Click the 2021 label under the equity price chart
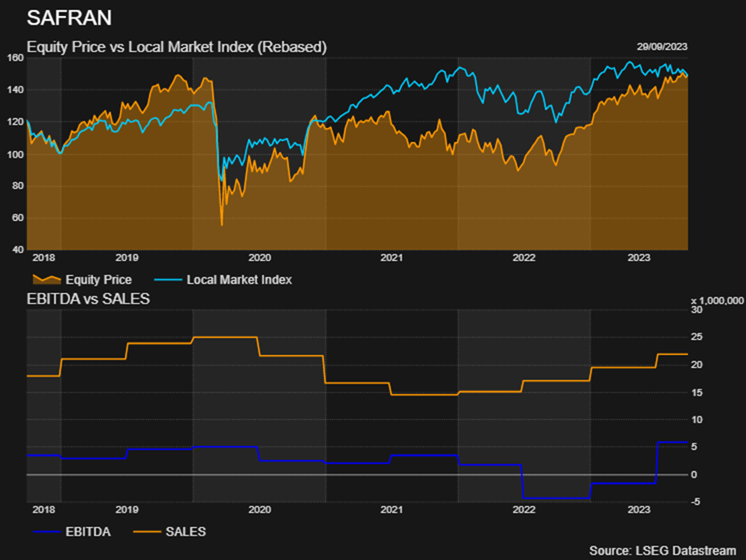 pyautogui.click(x=392, y=258)
